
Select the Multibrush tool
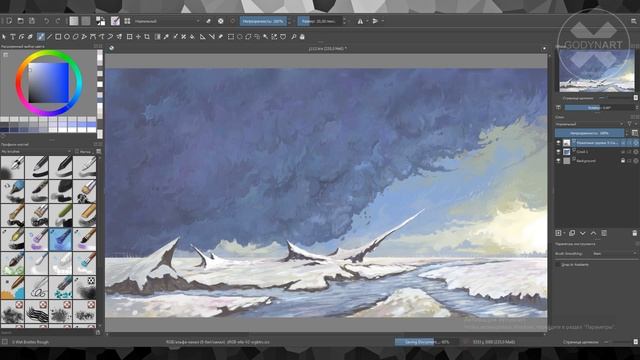tap(119, 37)
